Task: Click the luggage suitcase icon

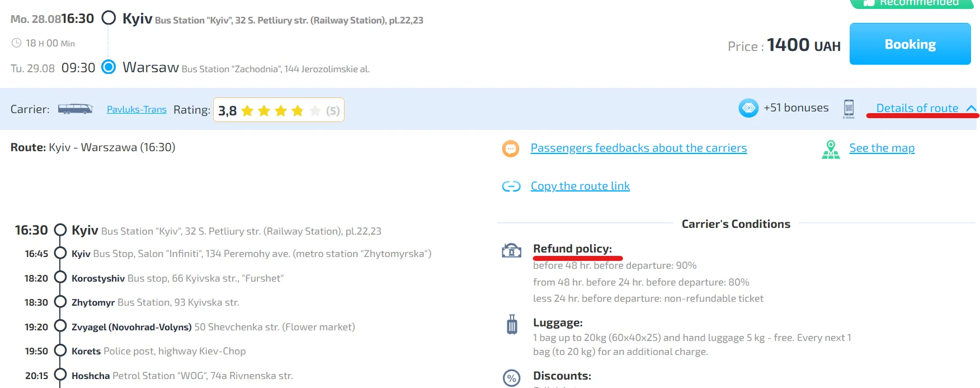Action: (x=512, y=325)
